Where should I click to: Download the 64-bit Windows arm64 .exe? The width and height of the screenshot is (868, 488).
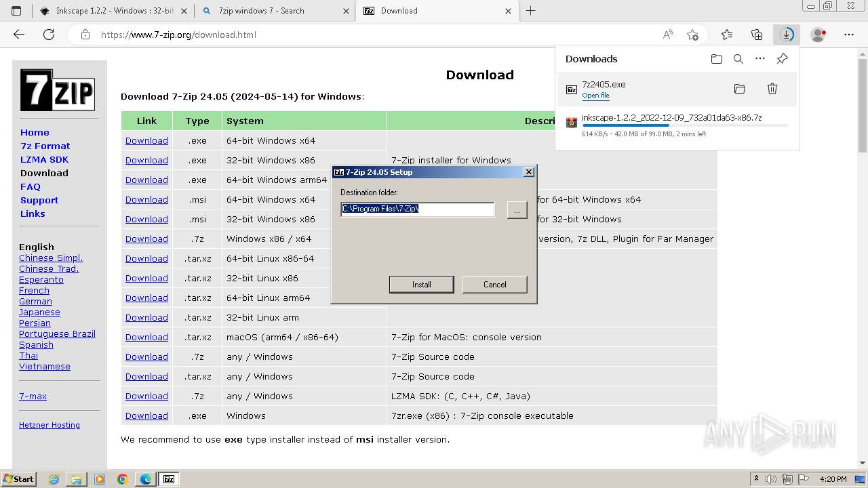click(x=146, y=180)
